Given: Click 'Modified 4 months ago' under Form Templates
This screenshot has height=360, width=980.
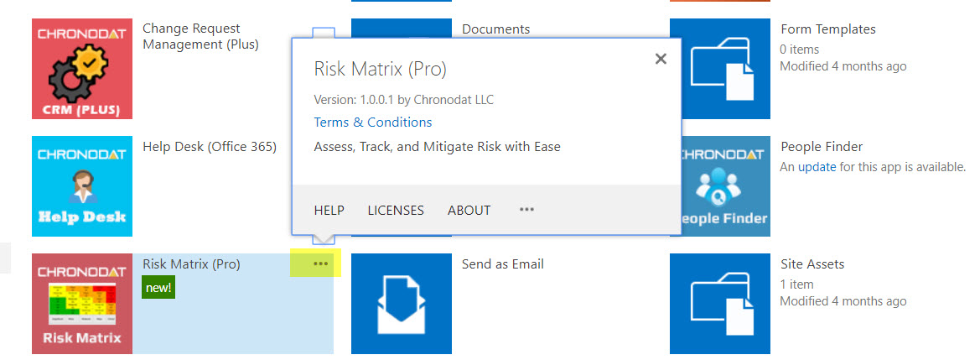Looking at the screenshot, I should [x=843, y=66].
